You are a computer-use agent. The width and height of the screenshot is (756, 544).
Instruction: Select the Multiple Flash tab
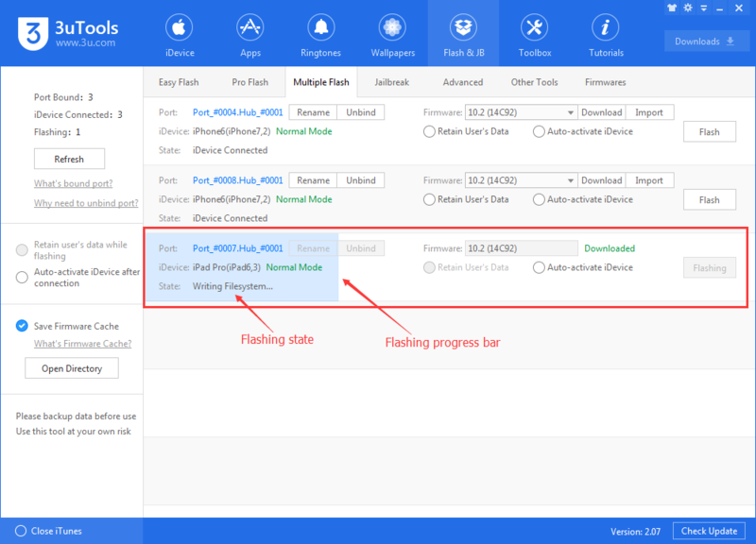pyautogui.click(x=321, y=82)
